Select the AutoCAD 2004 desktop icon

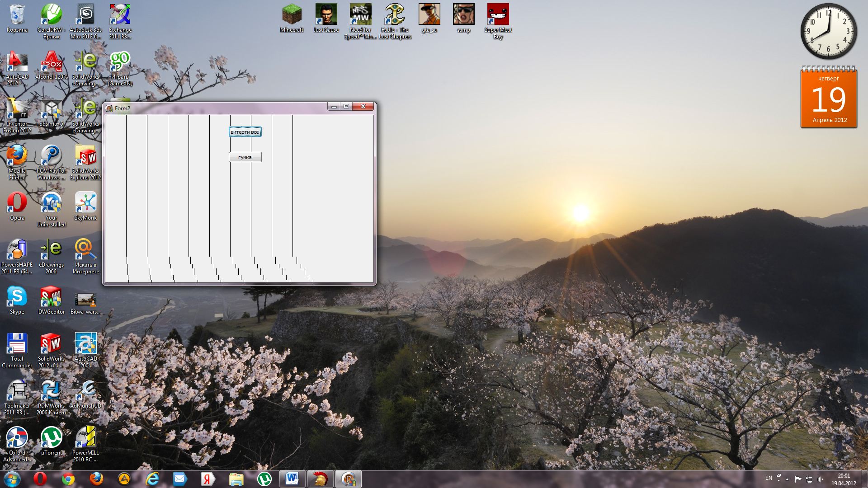tap(85, 350)
